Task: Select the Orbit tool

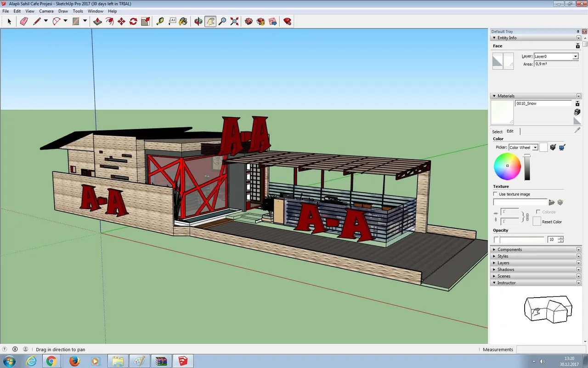Action: tap(198, 21)
